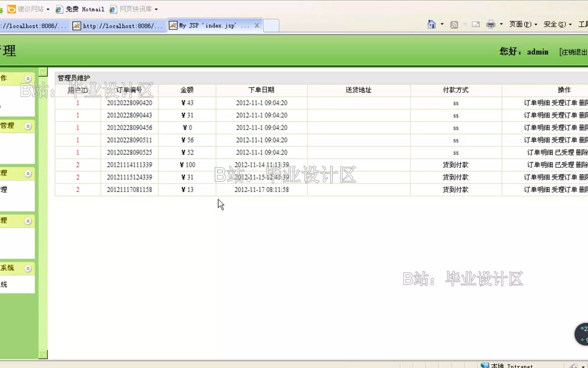Click the RSS feeds icon
This screenshot has height=368, width=588.
[x=454, y=24]
